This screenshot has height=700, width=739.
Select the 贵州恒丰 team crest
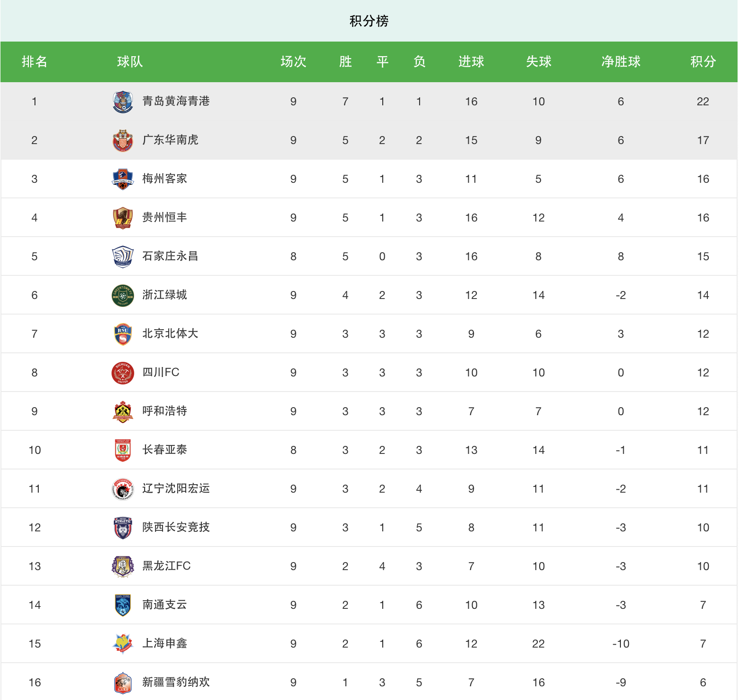pyautogui.click(x=123, y=218)
